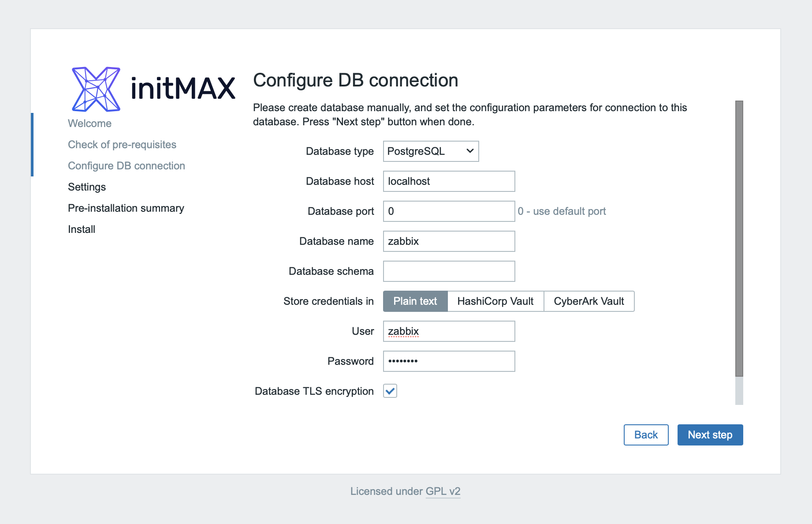This screenshot has width=812, height=524.
Task: Switch credentials storage to CyberArk Vault
Action: [589, 301]
